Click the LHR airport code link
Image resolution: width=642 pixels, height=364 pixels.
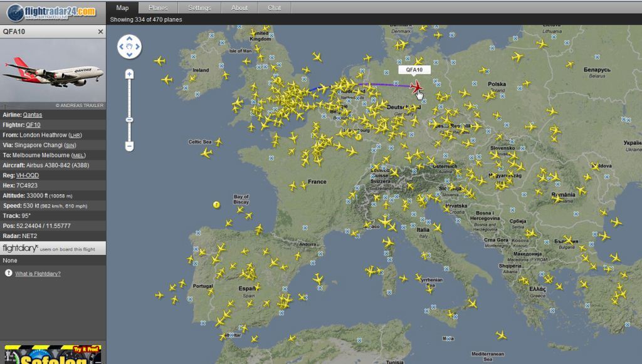(x=75, y=135)
